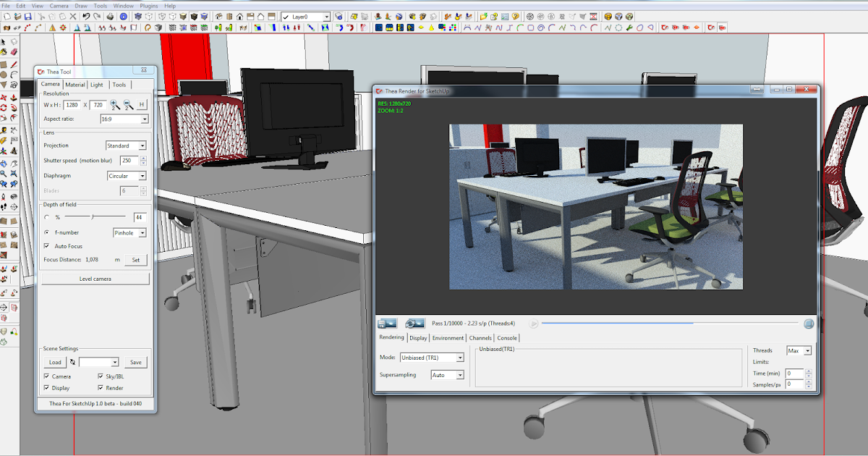The width and height of the screenshot is (868, 456).
Task: Uncheck the Auto Focus checkbox
Action: (x=47, y=246)
